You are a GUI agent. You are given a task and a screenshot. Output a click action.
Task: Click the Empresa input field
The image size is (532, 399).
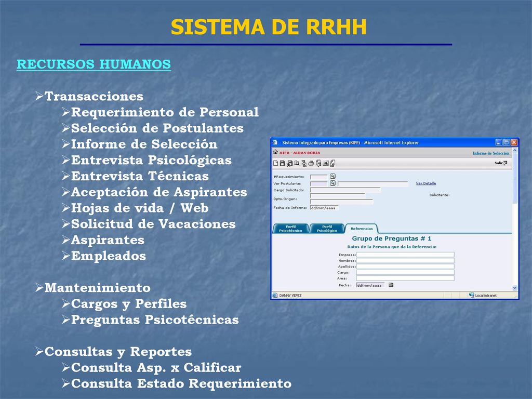(405, 255)
